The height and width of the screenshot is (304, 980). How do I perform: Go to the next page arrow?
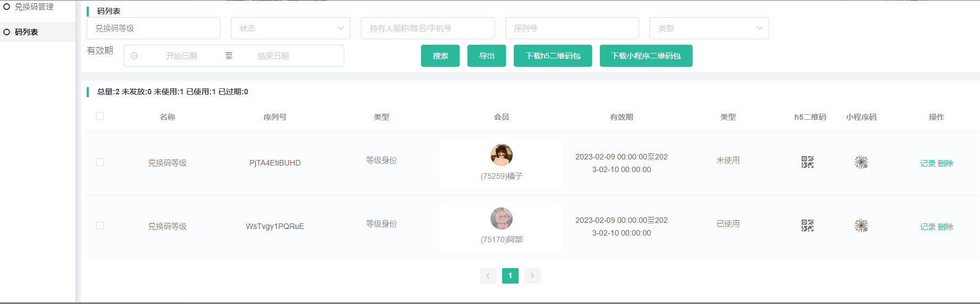point(532,276)
